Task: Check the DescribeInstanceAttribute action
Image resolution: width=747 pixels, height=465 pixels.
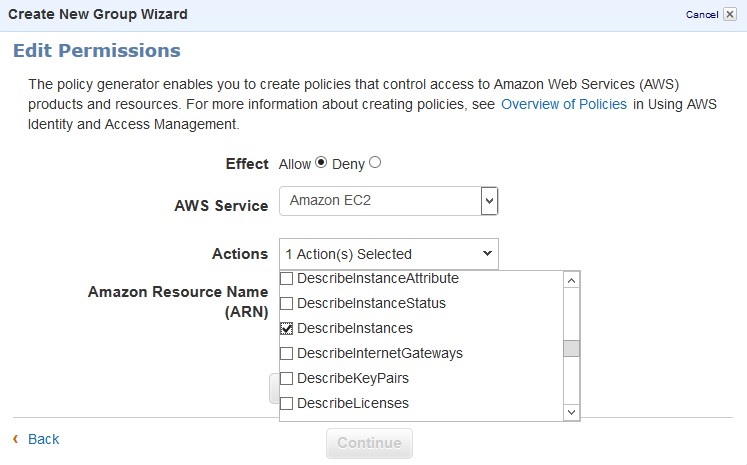Action: [287, 278]
